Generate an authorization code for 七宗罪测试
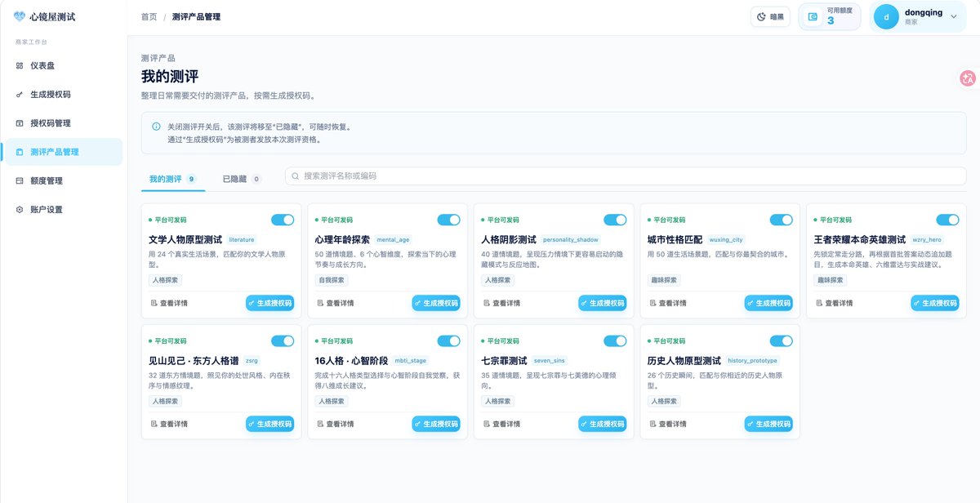 [603, 424]
